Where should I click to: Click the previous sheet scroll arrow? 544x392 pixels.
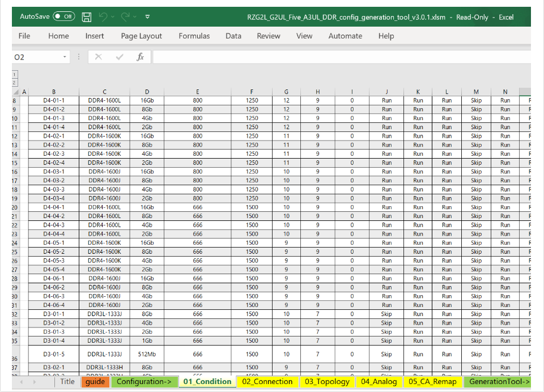[22, 382]
